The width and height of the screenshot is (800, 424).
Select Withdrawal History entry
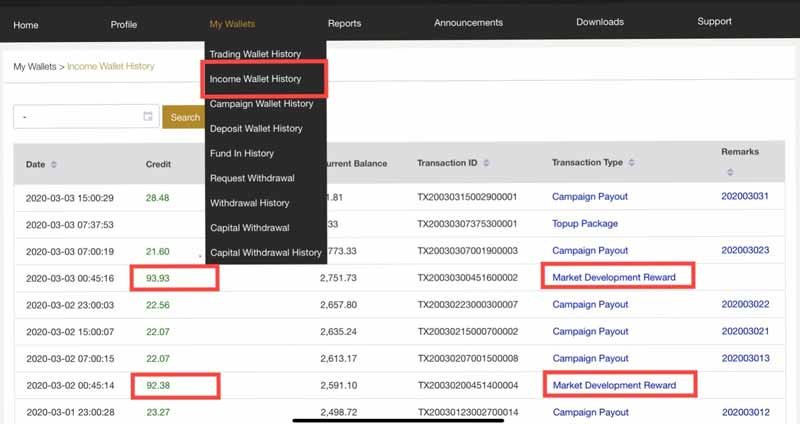coord(249,203)
